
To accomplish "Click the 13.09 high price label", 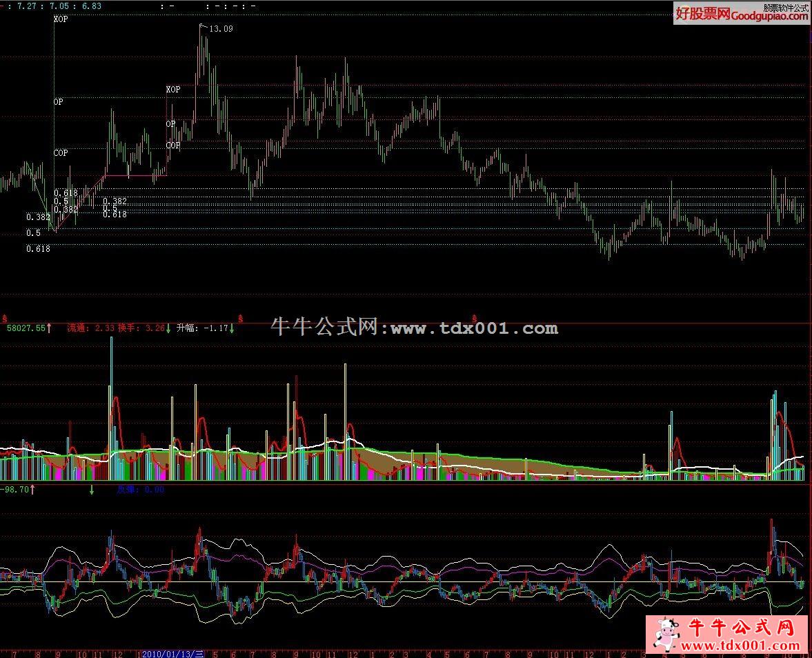I will pyautogui.click(x=221, y=29).
